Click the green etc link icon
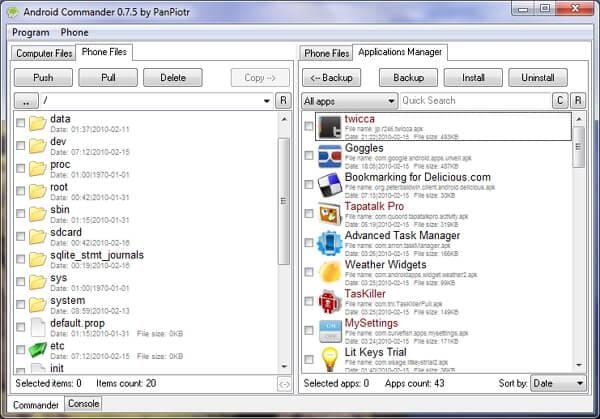 pos(38,350)
